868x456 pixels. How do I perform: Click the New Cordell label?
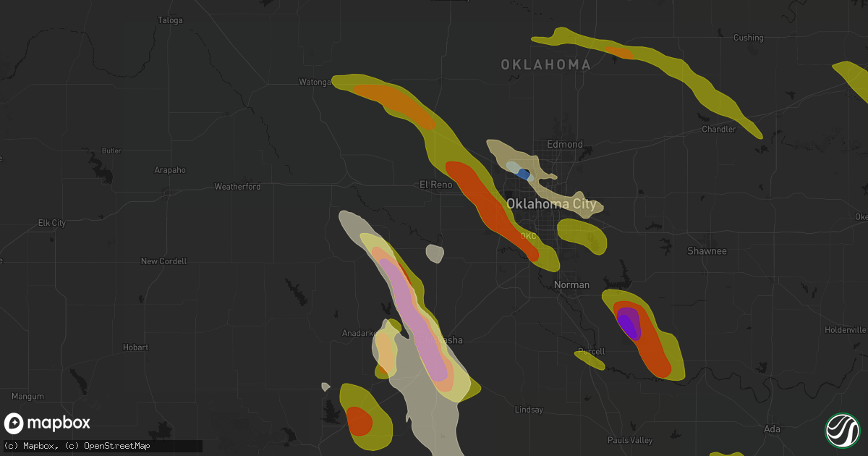[163, 261]
